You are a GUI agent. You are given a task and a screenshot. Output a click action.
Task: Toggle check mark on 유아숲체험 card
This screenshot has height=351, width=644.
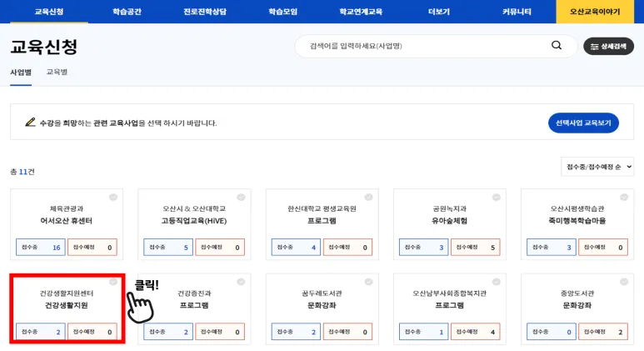(496, 198)
